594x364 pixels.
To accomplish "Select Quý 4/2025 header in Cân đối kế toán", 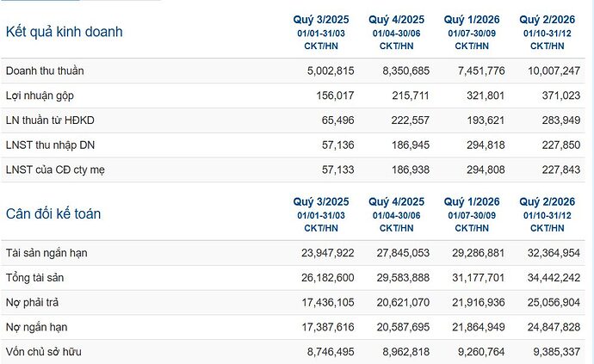I will [x=396, y=201].
